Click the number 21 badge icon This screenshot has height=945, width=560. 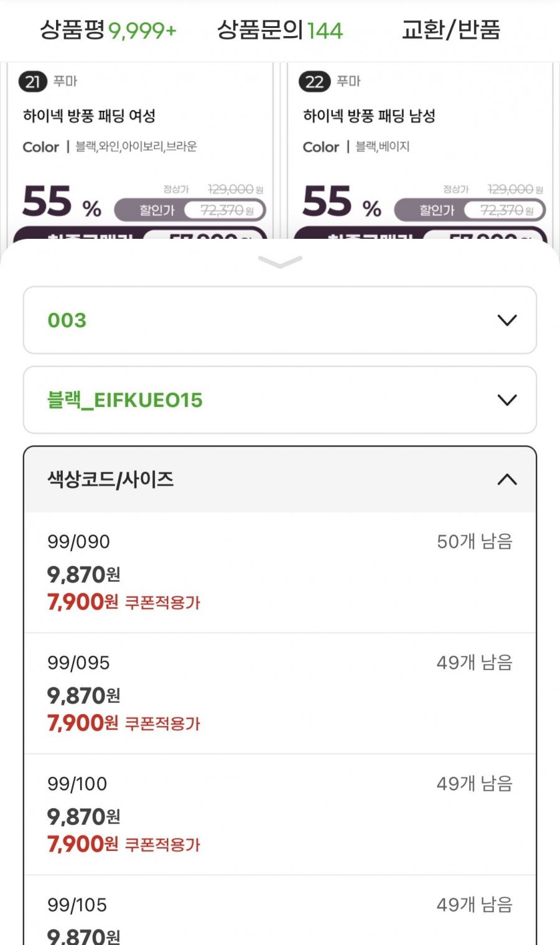click(32, 81)
